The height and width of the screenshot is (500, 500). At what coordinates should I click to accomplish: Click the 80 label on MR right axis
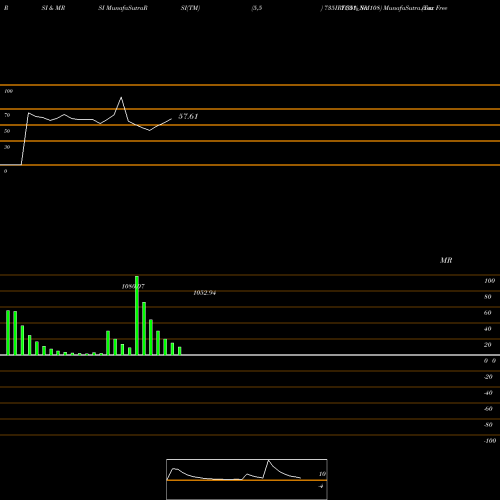[x=488, y=297]
